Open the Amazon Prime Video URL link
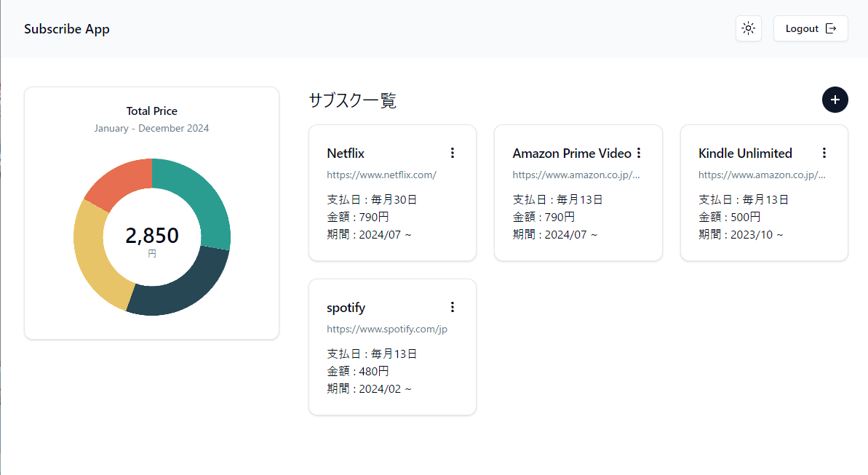Image resolution: width=868 pixels, height=475 pixels. point(576,175)
